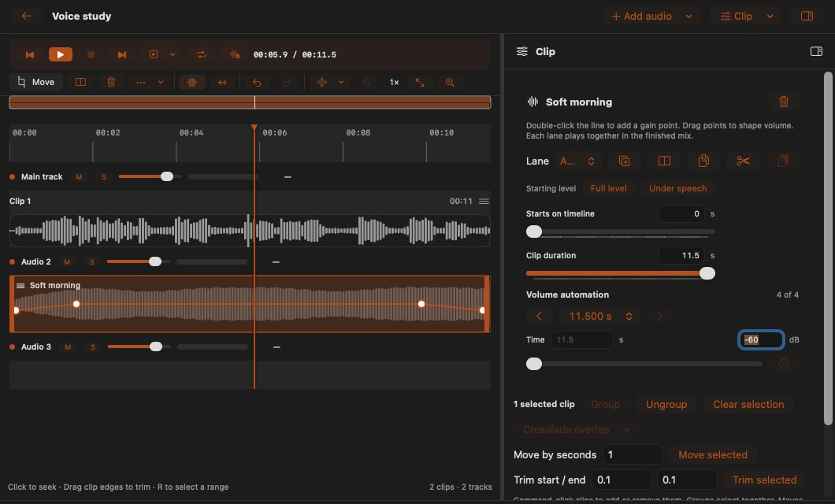Solo the Audio 2 track
835x504 pixels.
pos(92,262)
